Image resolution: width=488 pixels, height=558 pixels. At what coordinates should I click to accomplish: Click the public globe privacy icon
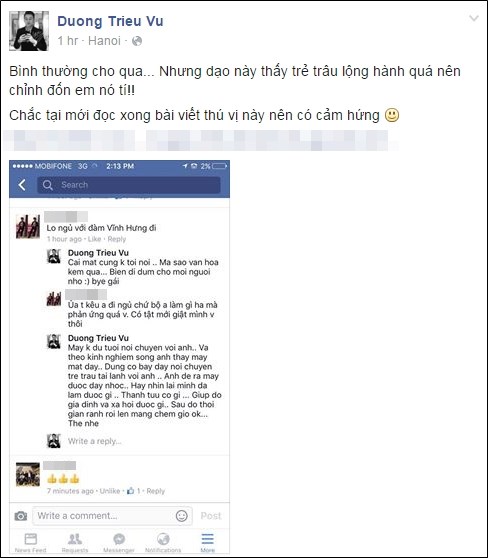pyautogui.click(x=137, y=41)
